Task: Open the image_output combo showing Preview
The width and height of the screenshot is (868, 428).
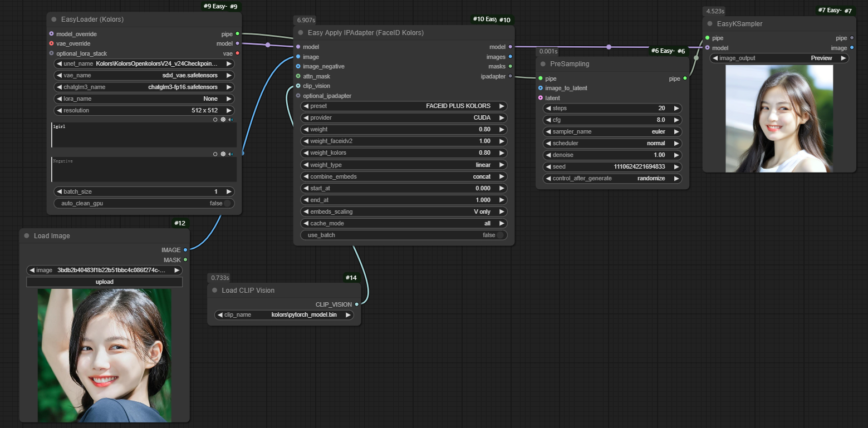Action: pyautogui.click(x=779, y=58)
